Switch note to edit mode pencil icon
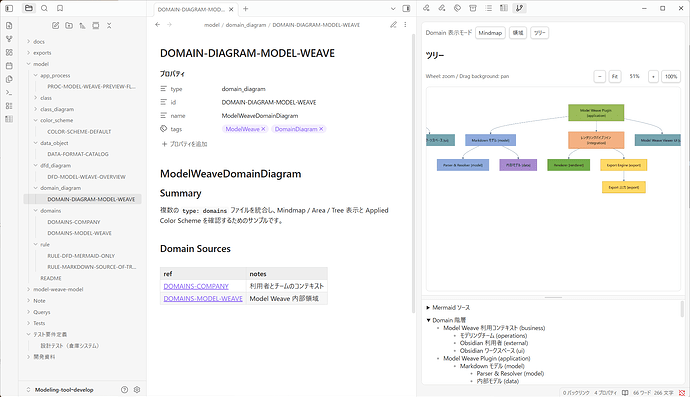 coord(393,25)
